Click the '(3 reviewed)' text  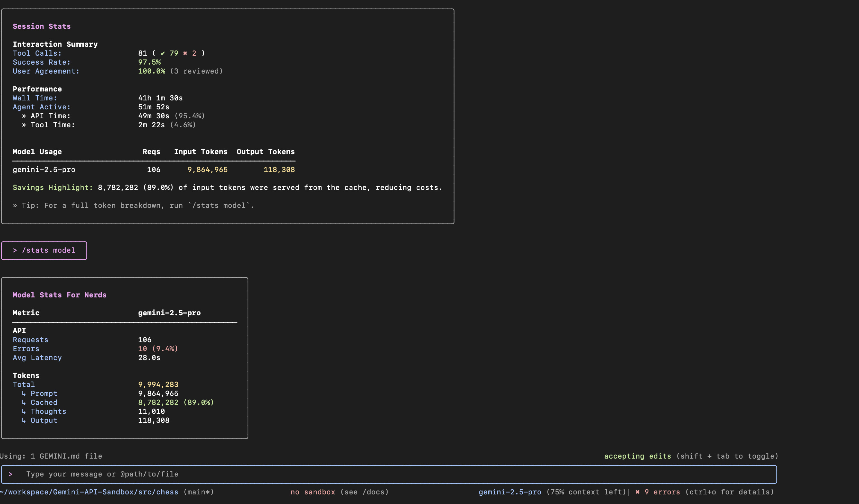coord(196,71)
